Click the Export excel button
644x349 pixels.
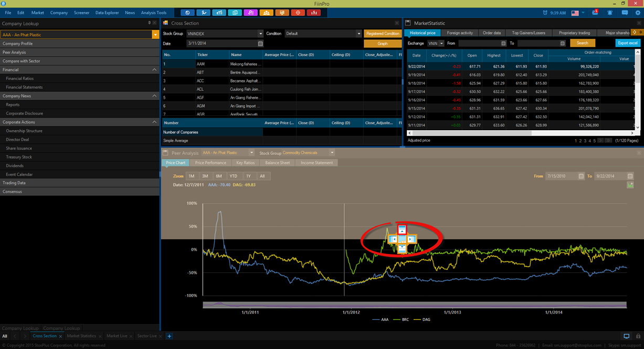coord(628,43)
